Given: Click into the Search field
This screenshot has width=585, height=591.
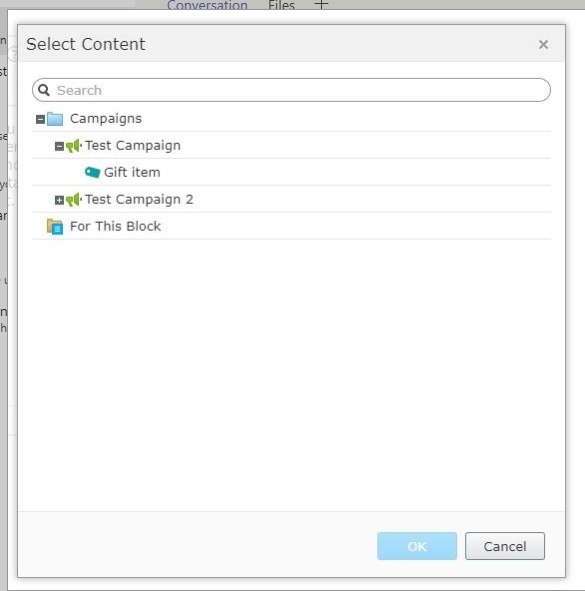Looking at the screenshot, I should [291, 90].
